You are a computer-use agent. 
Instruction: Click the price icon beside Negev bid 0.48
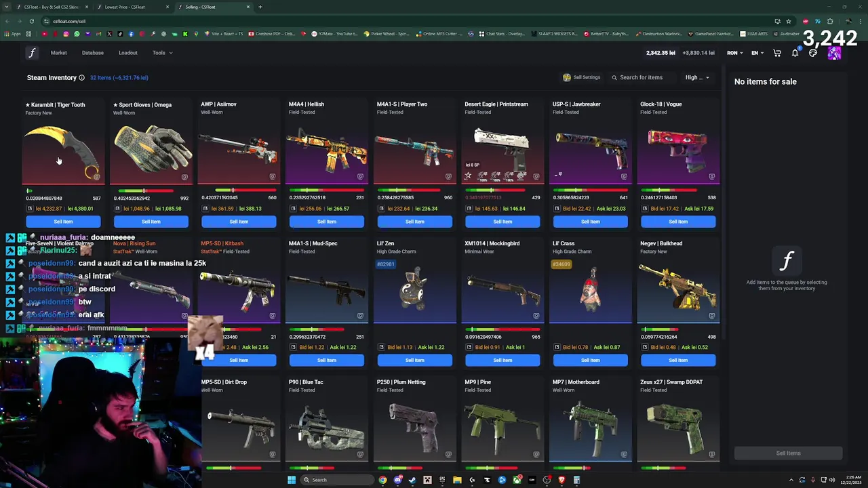[x=645, y=348]
